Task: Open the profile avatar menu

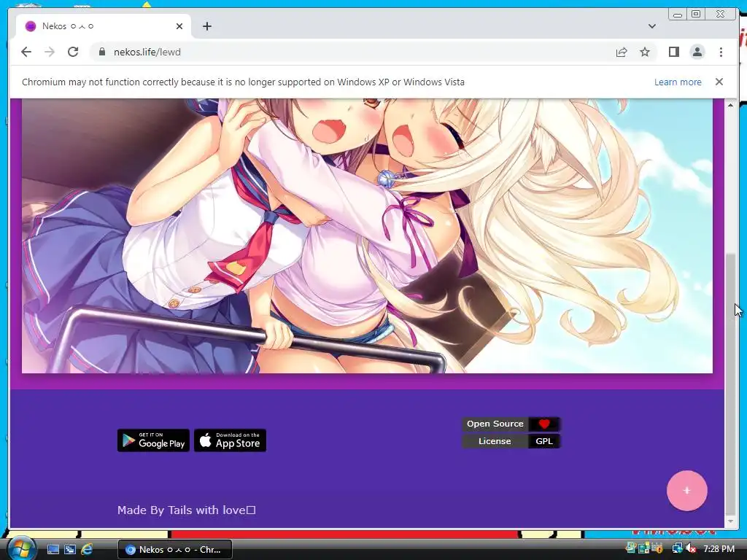Action: pyautogui.click(x=697, y=52)
